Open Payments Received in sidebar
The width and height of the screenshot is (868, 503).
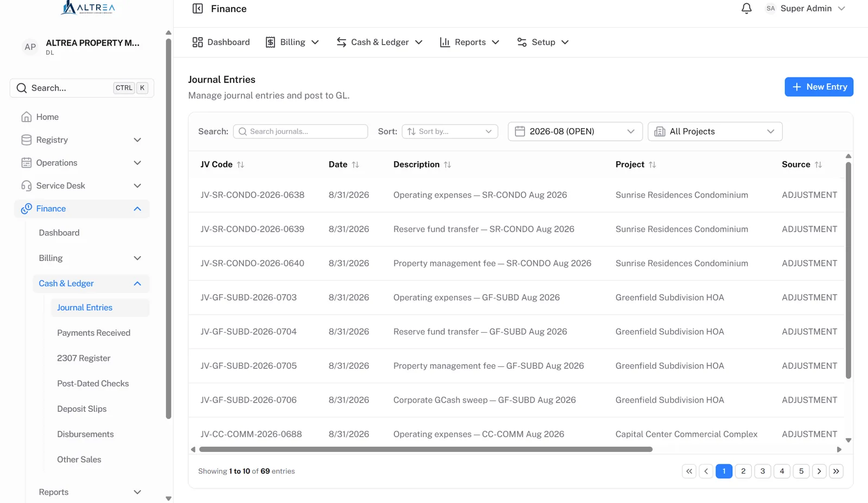[94, 333]
